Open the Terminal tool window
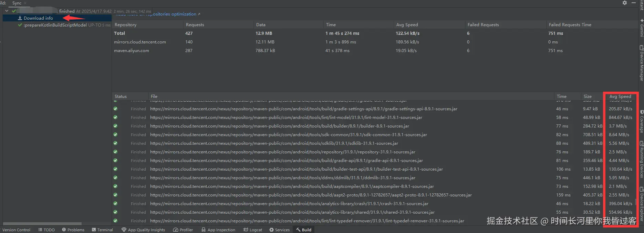The width and height of the screenshot is (644, 233). pos(102,230)
